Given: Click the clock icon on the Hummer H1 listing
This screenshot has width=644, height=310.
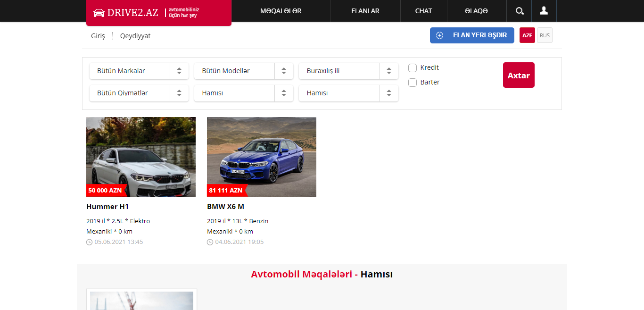Looking at the screenshot, I should click(89, 242).
